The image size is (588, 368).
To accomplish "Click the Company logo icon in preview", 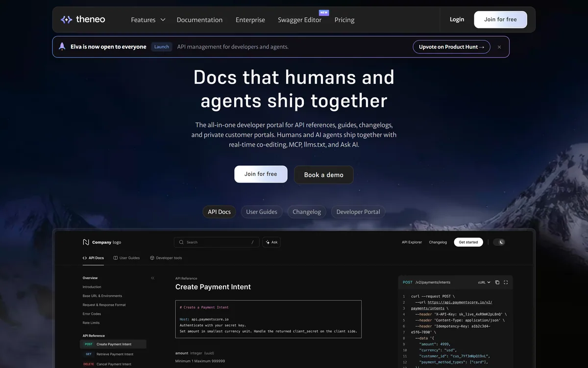I will click(86, 242).
